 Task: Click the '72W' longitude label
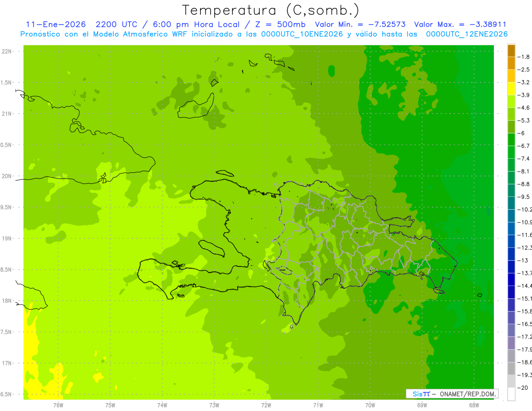266,405
